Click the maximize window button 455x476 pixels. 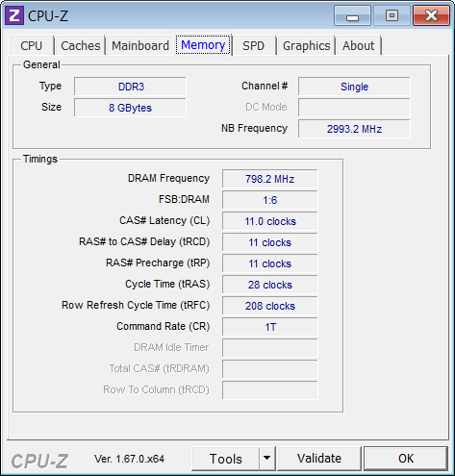392,15
